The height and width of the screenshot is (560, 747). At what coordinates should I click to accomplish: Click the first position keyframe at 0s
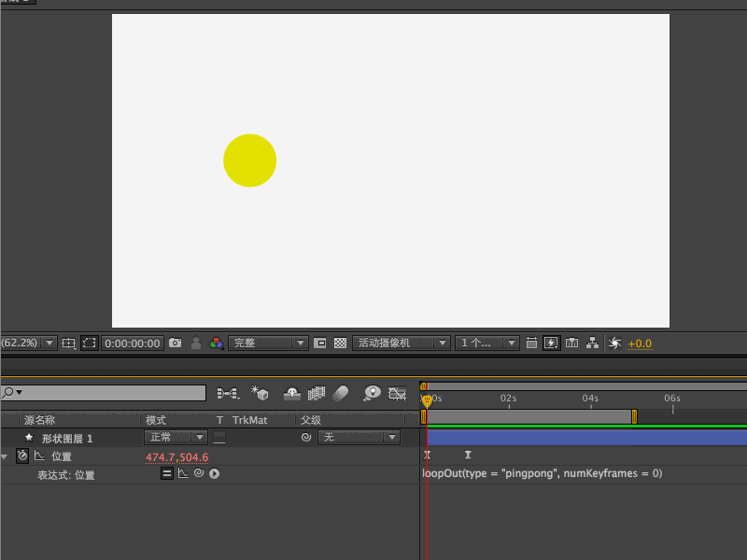pyautogui.click(x=427, y=455)
